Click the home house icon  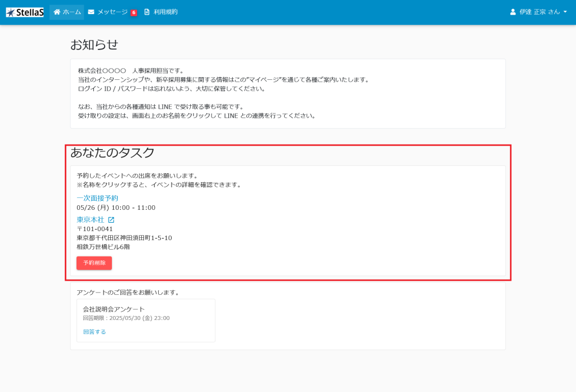(x=57, y=12)
